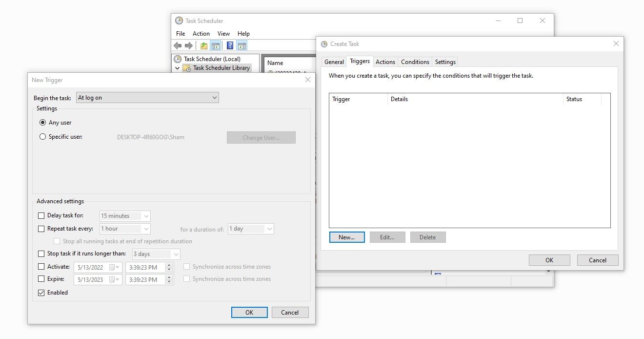Click the Edit... button in Create Task

387,237
